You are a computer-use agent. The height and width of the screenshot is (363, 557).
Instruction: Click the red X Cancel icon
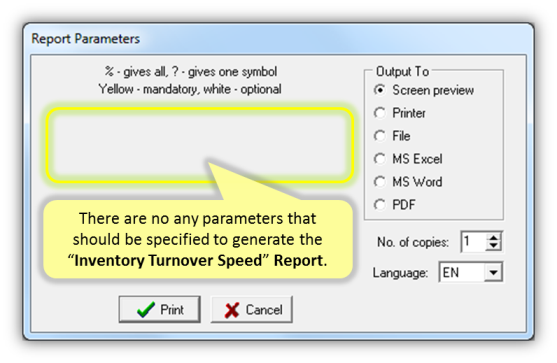point(232,310)
